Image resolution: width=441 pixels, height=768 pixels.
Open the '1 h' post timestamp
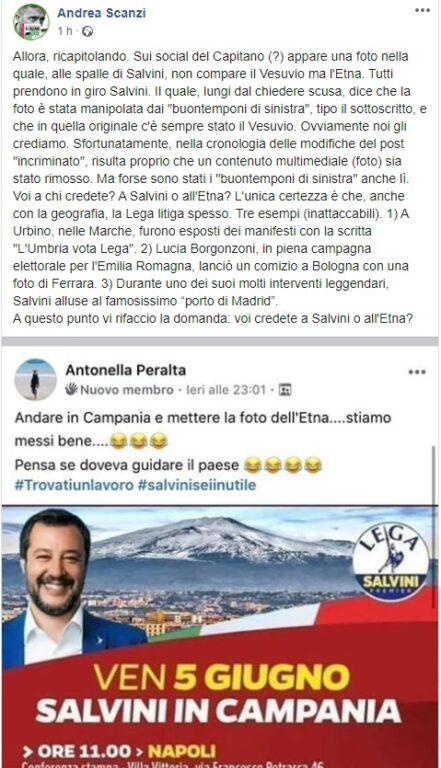point(65,31)
